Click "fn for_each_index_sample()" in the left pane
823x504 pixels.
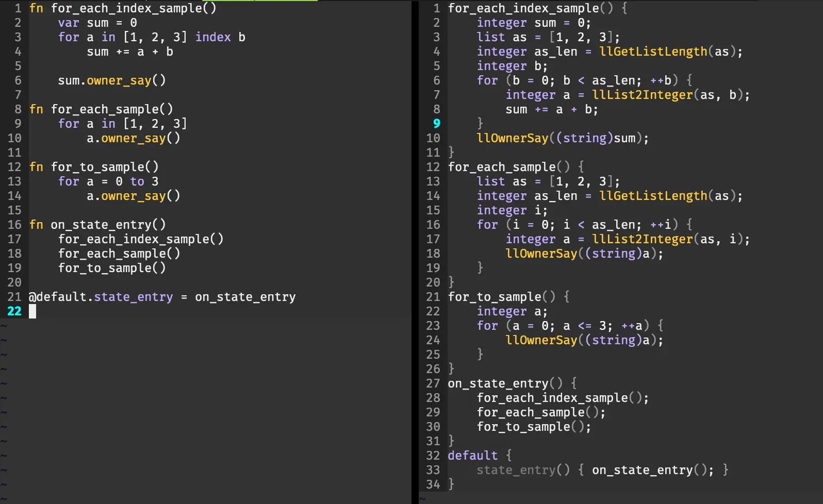tap(123, 8)
